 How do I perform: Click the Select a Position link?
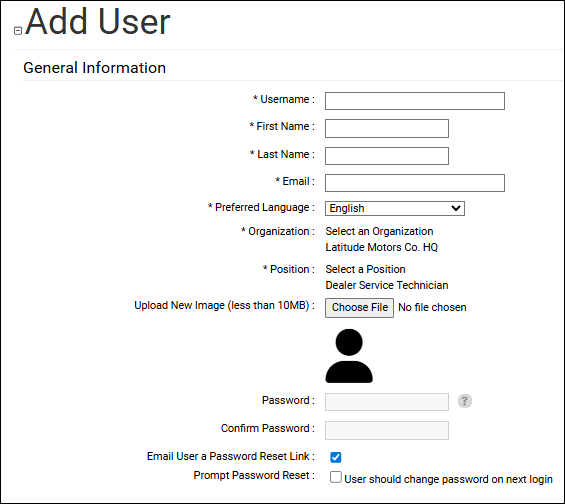click(365, 269)
